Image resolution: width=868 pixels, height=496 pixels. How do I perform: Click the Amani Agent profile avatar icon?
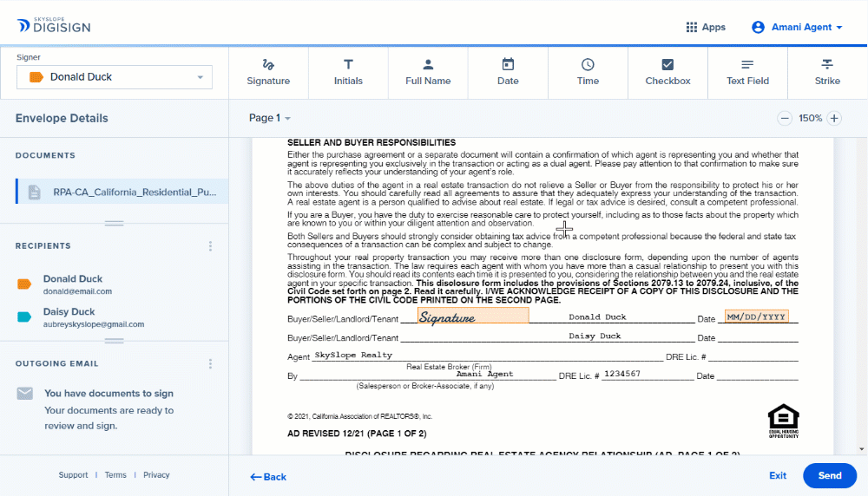(x=758, y=27)
